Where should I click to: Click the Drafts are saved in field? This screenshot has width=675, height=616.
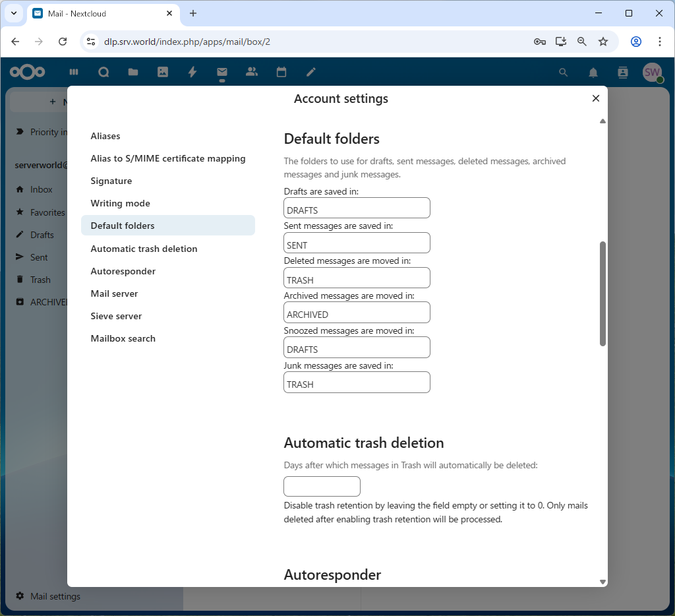point(357,207)
